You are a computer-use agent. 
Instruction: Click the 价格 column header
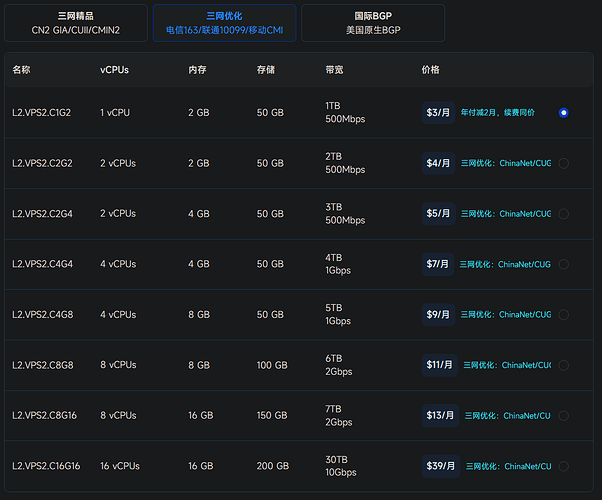point(431,70)
